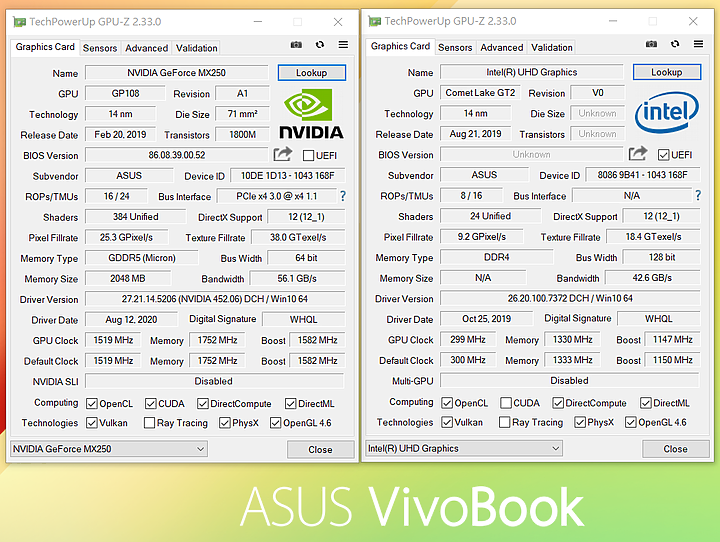The width and height of the screenshot is (720, 542).
Task: Click the 42.6 GB/s bandwidth value
Action: [x=652, y=277]
